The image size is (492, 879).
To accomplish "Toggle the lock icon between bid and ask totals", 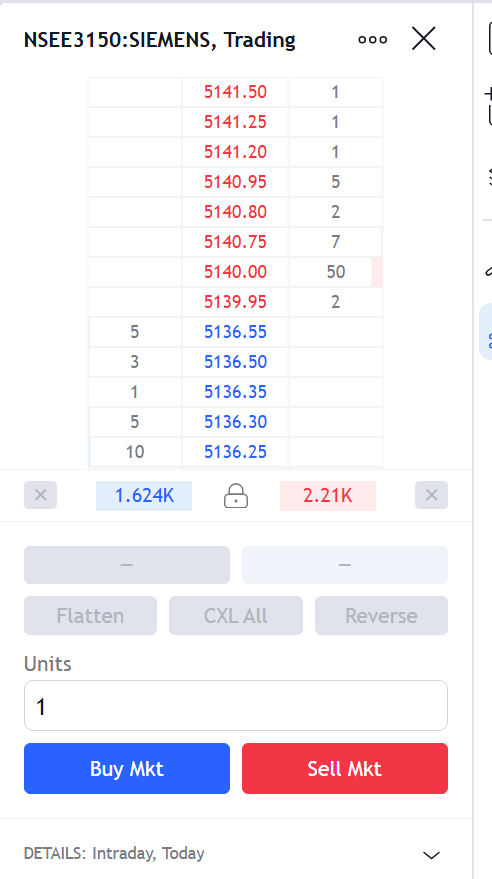I will pos(236,496).
